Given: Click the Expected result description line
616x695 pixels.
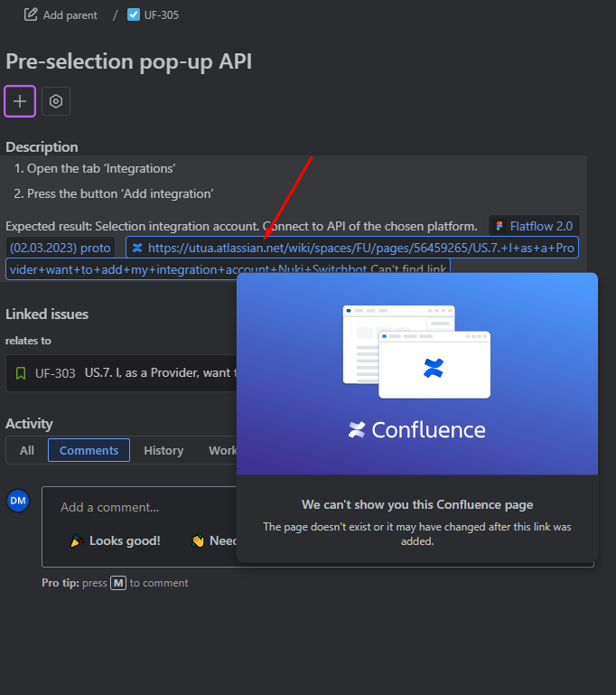Looking at the screenshot, I should coord(241,226).
